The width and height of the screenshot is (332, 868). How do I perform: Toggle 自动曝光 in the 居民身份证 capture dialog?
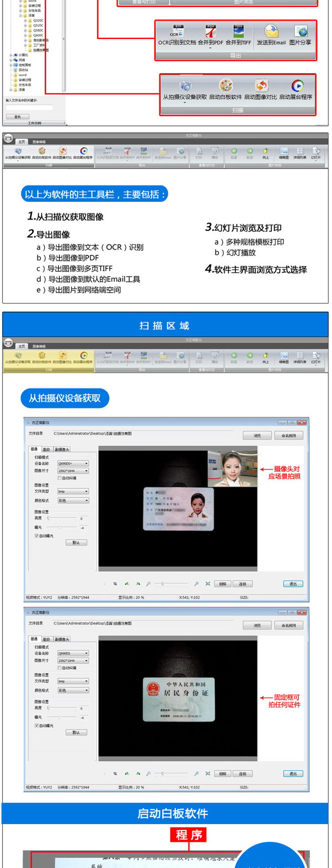[37, 725]
